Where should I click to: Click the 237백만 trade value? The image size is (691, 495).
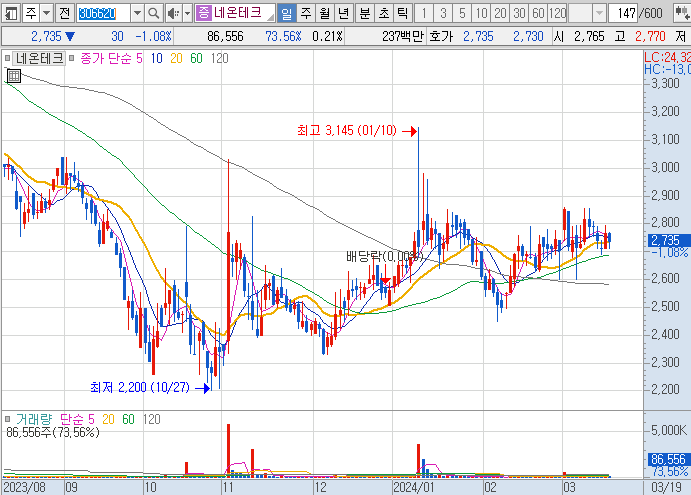pos(403,36)
